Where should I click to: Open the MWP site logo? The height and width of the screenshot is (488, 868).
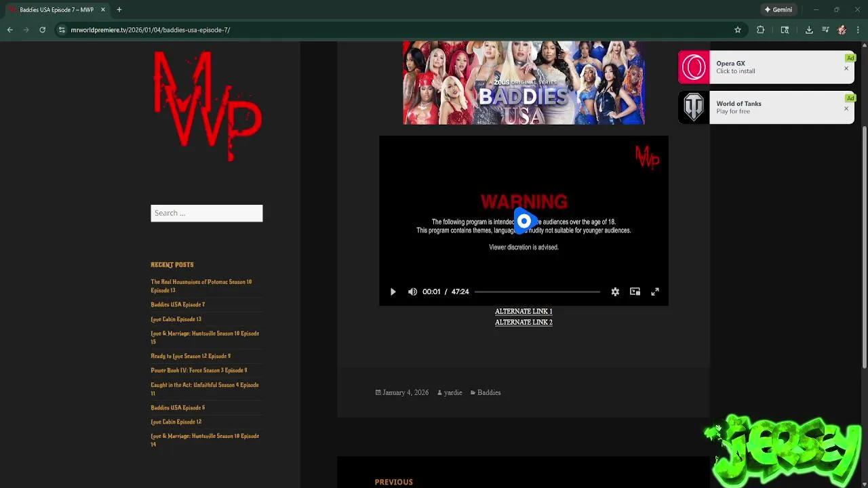click(x=207, y=106)
